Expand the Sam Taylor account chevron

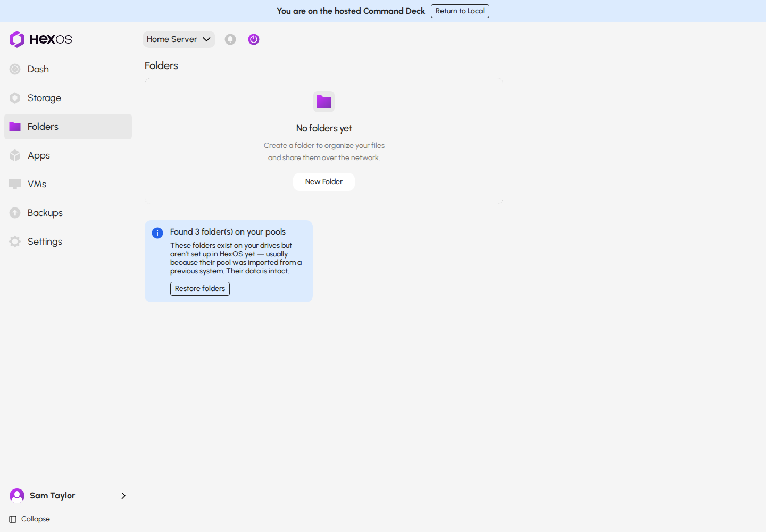pyautogui.click(x=123, y=496)
